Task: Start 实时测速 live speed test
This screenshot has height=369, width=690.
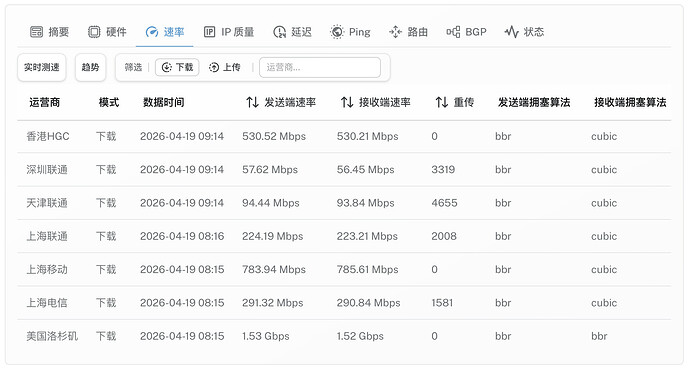Action: [x=42, y=67]
